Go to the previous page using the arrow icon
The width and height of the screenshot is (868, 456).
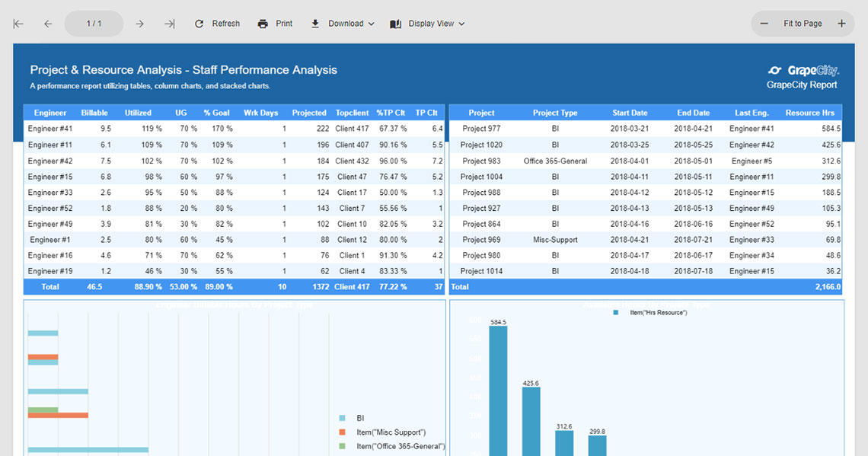click(47, 24)
